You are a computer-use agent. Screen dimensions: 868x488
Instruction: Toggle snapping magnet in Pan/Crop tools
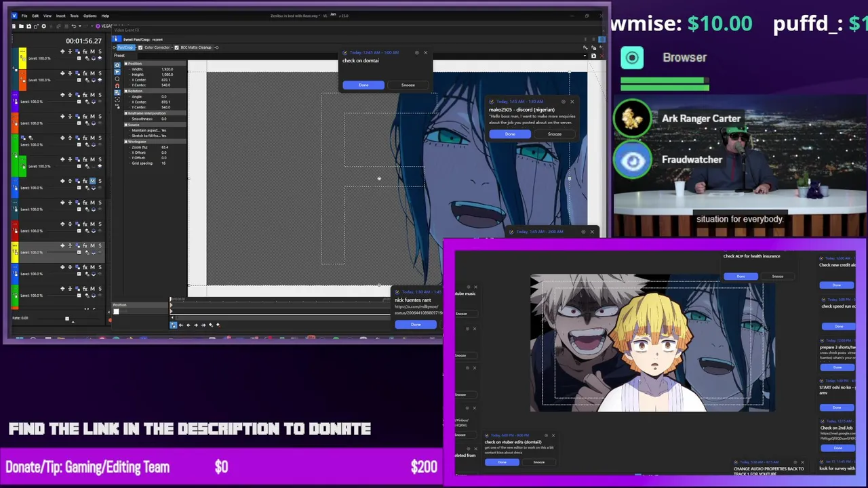coord(117,86)
